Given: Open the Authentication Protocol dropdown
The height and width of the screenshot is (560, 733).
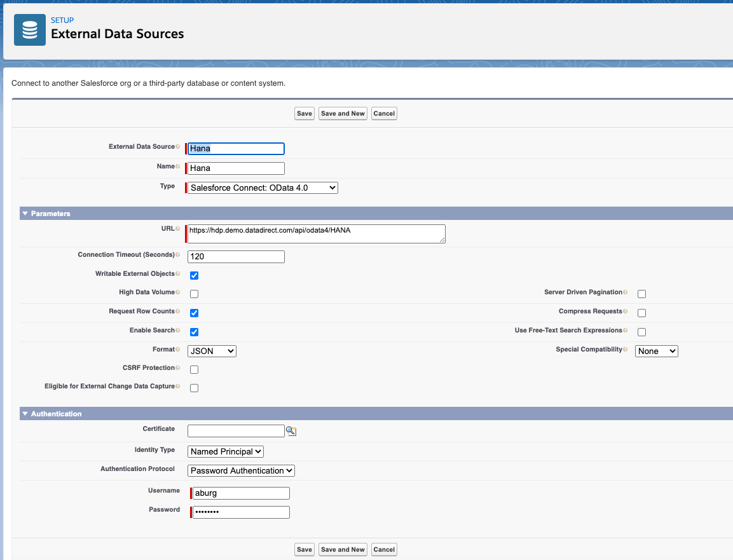Looking at the screenshot, I should coord(241,470).
